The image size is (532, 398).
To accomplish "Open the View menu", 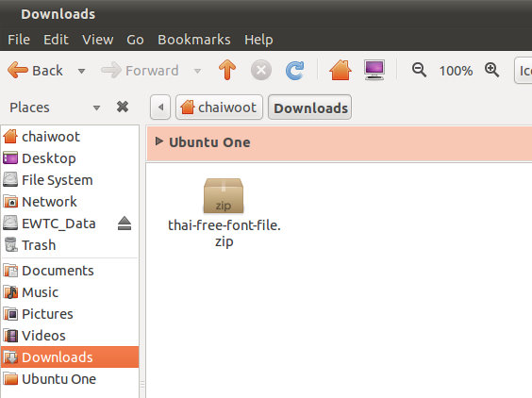I will 98,40.
